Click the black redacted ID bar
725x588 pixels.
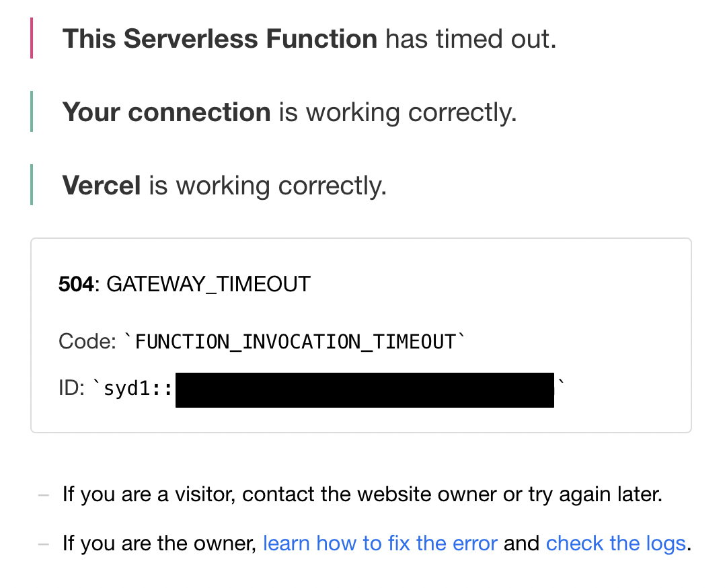click(365, 390)
